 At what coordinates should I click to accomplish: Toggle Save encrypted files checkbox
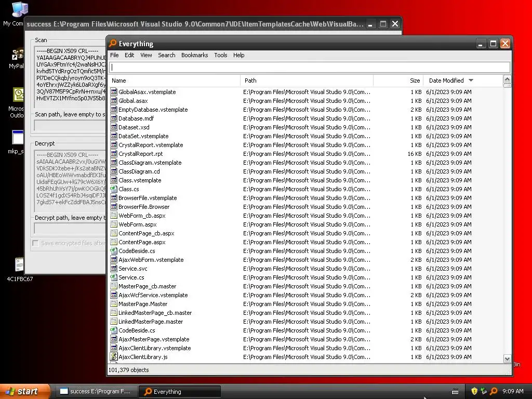pyautogui.click(x=35, y=243)
